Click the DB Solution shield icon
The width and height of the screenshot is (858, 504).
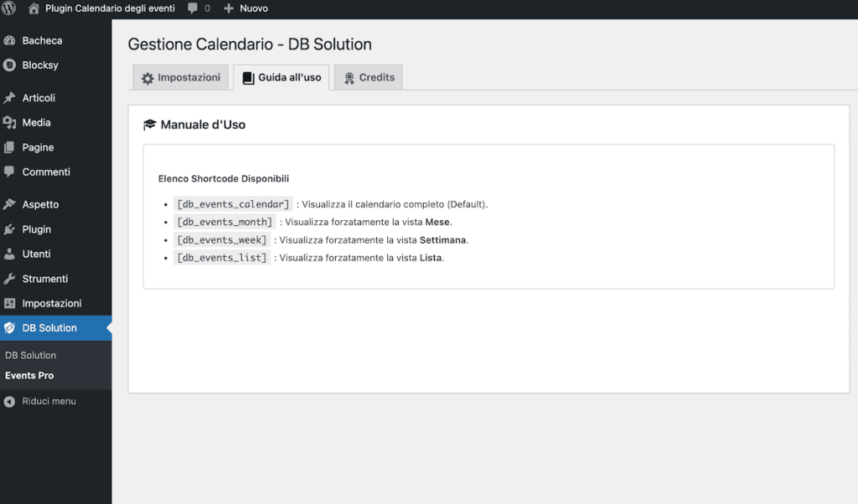pyautogui.click(x=9, y=328)
